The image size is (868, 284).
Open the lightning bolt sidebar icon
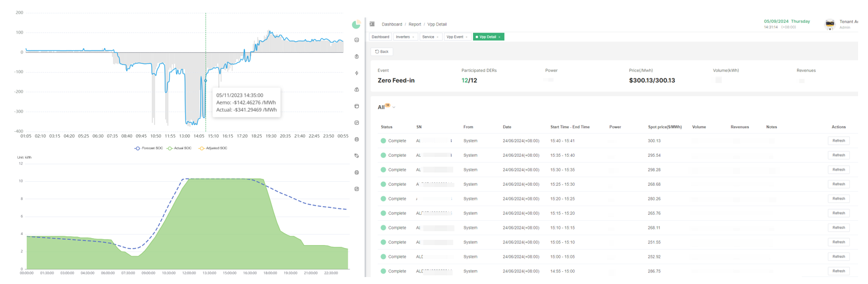tap(357, 73)
